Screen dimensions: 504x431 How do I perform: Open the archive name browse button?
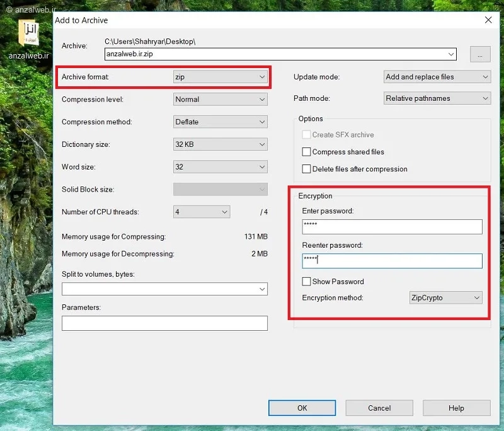(480, 54)
